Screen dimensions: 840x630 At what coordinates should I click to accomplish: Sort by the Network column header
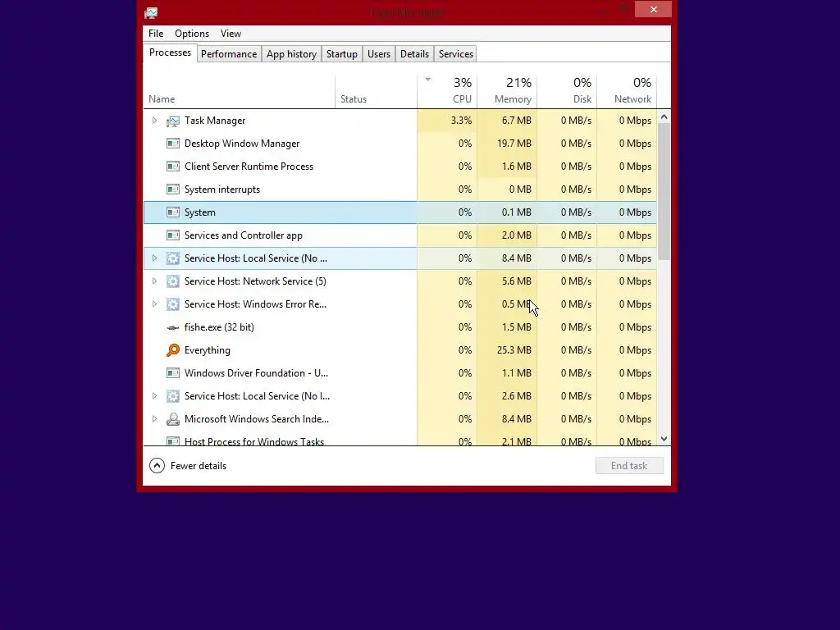coord(627,92)
